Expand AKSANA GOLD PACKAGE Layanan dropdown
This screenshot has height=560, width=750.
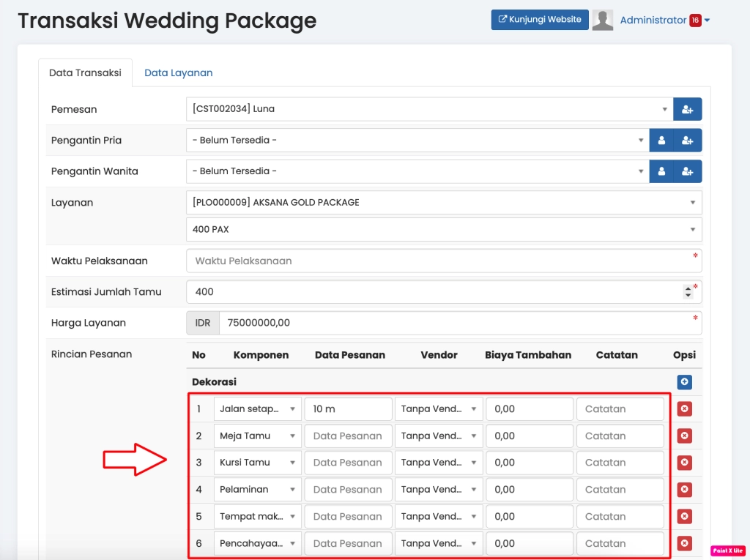click(443, 202)
